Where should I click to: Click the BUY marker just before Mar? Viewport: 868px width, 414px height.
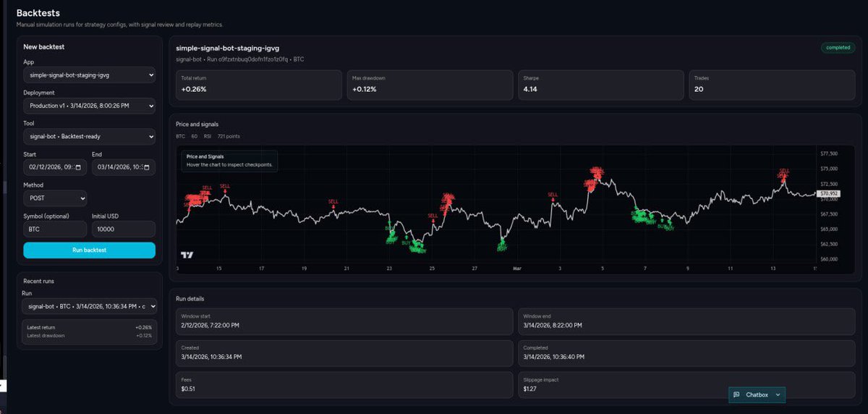click(501, 245)
